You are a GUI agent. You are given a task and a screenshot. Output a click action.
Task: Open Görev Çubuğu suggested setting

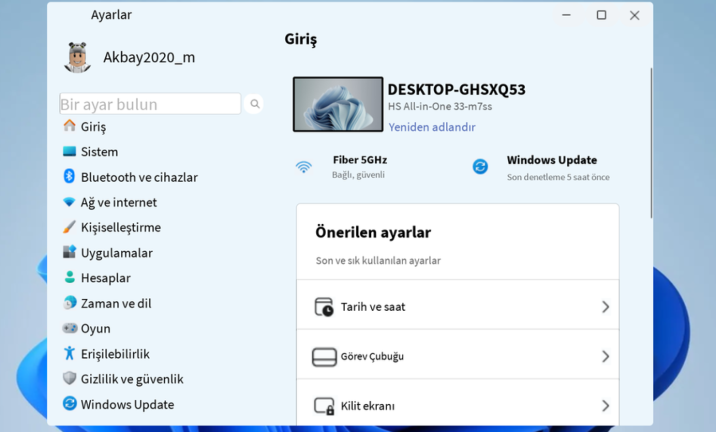458,356
